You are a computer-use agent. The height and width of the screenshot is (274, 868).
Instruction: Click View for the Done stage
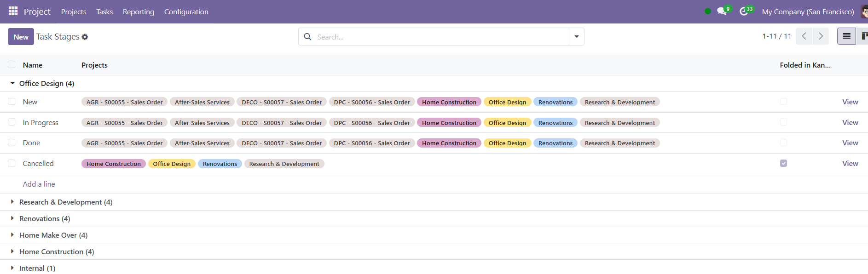tap(850, 143)
